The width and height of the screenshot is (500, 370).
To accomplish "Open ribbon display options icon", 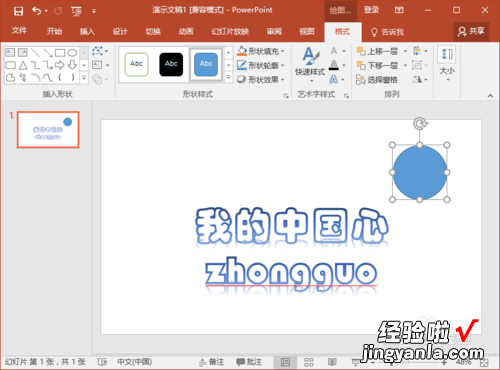I will pyautogui.click(x=399, y=10).
